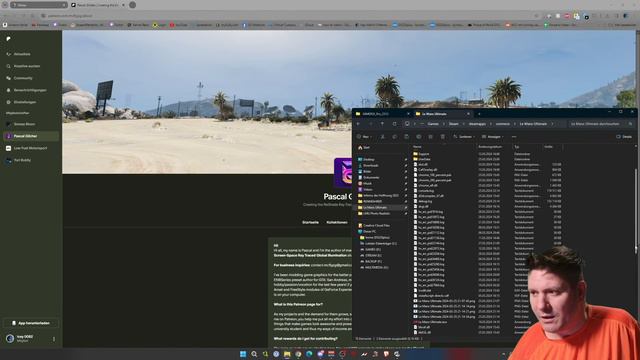Select Rail Buddy membership in sidebar
Viewport: 640px width, 360px height.
click(x=22, y=160)
